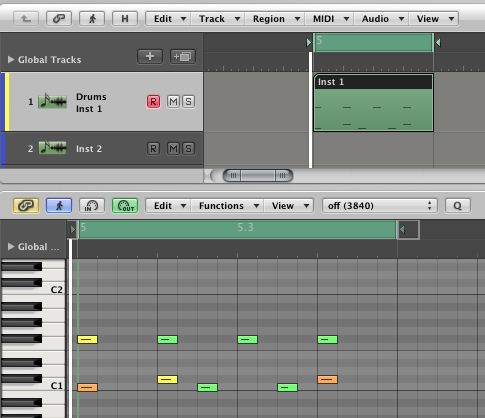485x418 pixels.
Task: Click the left cycle locator in Arrange ruler
Action: point(309,42)
